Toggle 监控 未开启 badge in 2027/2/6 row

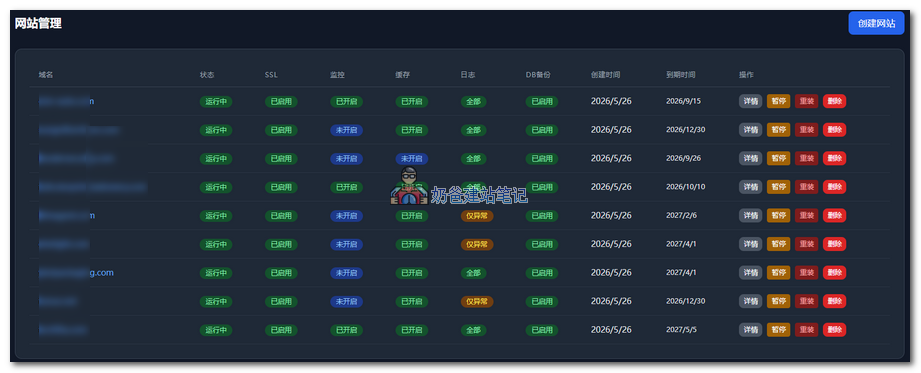point(346,216)
